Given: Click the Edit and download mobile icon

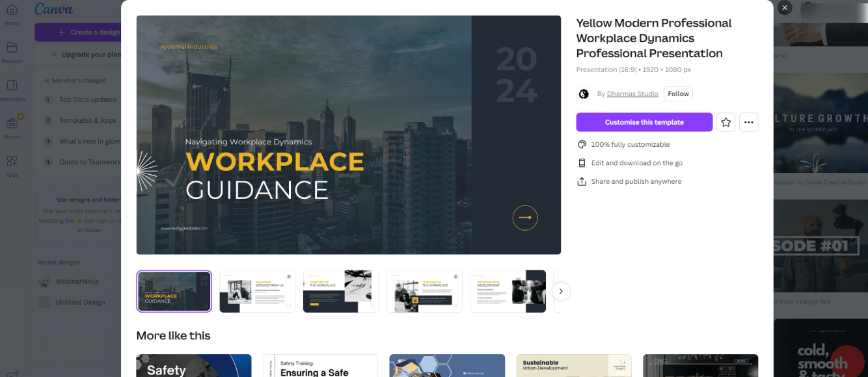Looking at the screenshot, I should tap(582, 163).
